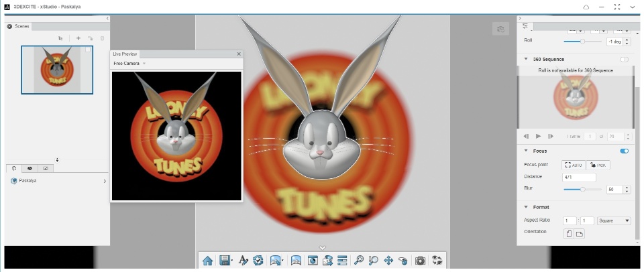Go to Home in bottom toolbar
This screenshot has width=644, height=272.
pyautogui.click(x=208, y=260)
